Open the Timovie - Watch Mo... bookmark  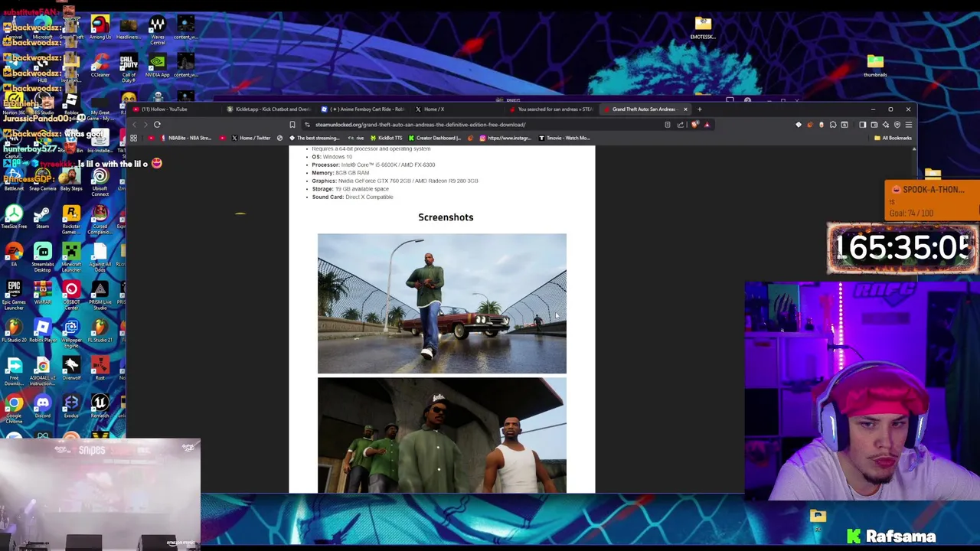pos(564,138)
